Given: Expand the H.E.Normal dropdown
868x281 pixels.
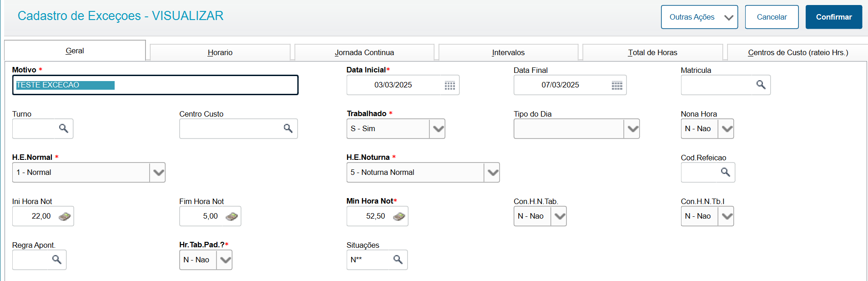Looking at the screenshot, I should [157, 173].
